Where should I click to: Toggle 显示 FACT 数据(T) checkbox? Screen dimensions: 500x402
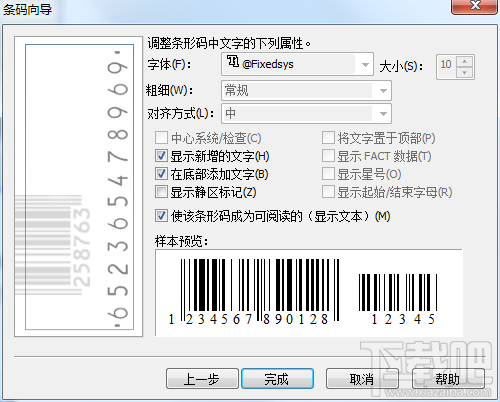pyautogui.click(x=328, y=155)
